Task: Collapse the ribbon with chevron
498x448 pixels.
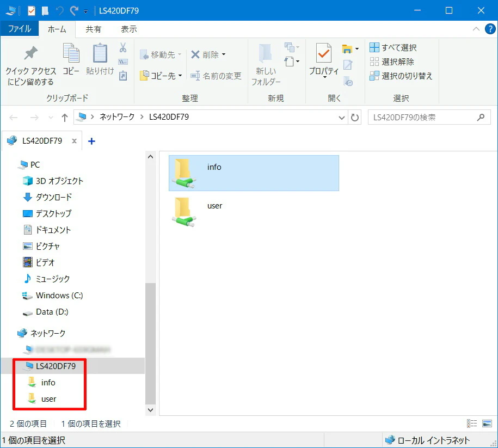Action: point(476,29)
